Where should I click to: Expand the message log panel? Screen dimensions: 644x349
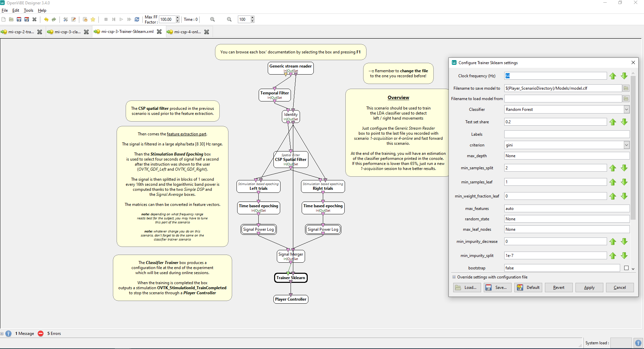pos(2,334)
